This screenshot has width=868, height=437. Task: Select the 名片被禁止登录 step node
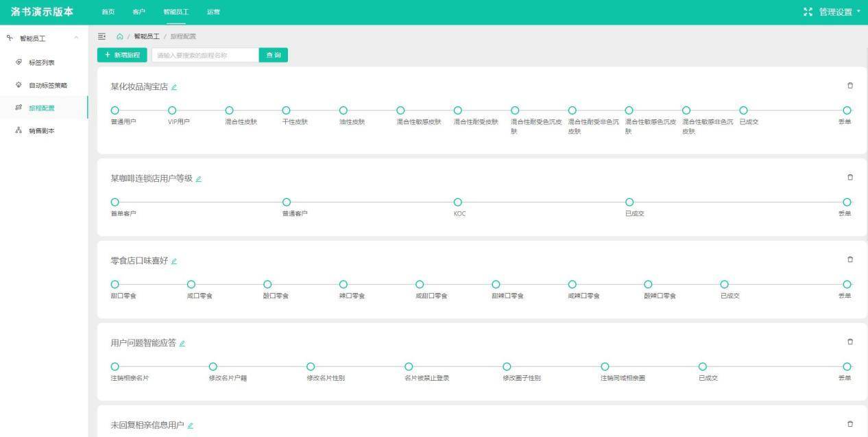coord(409,367)
